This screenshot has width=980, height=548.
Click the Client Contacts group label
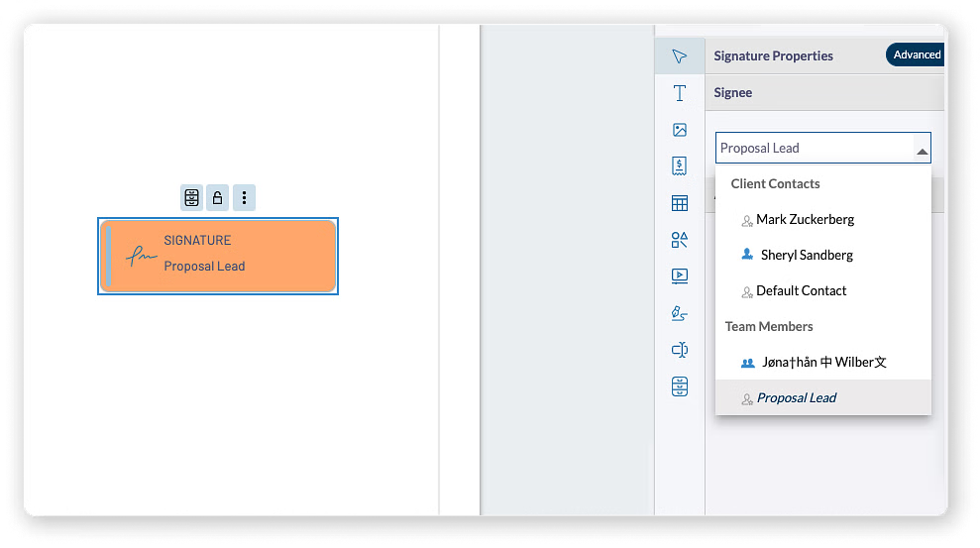click(x=775, y=183)
